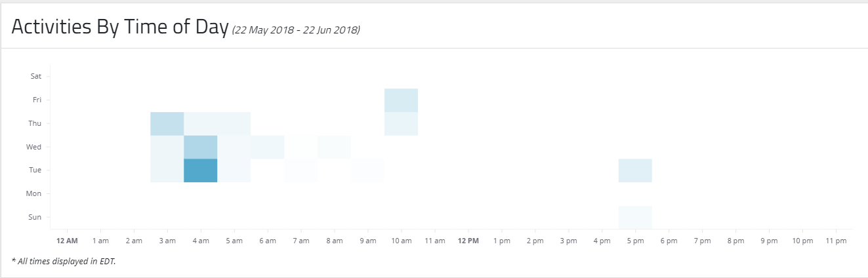Select the Friday 10 am heatmap cell
This screenshot has height=278, width=868.
(x=401, y=100)
